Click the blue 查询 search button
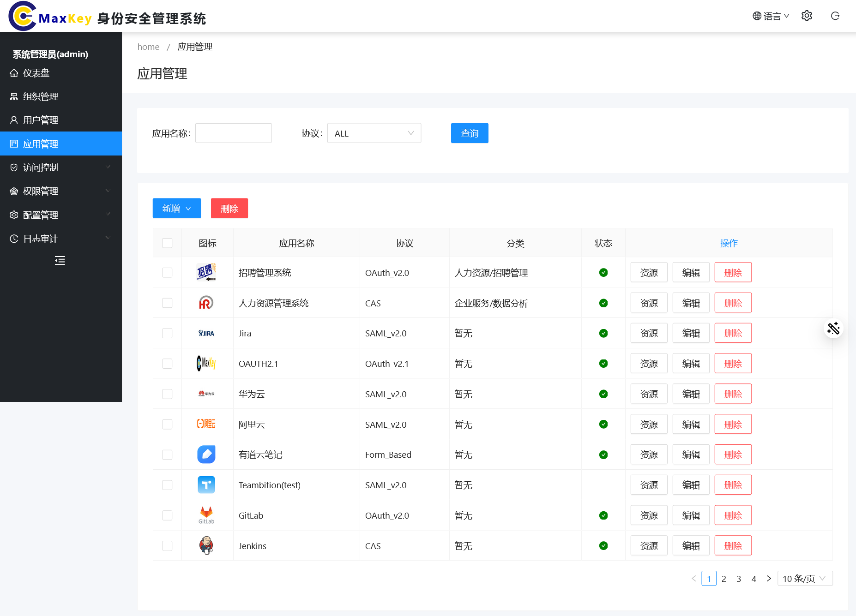 [470, 133]
